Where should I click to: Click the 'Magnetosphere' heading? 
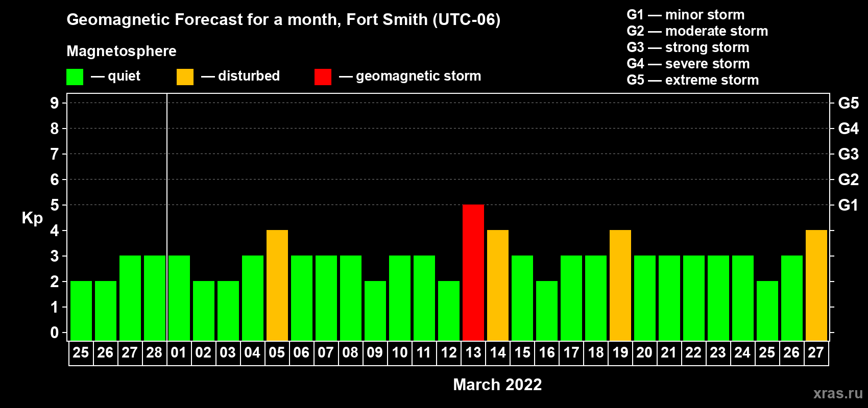pos(122,52)
